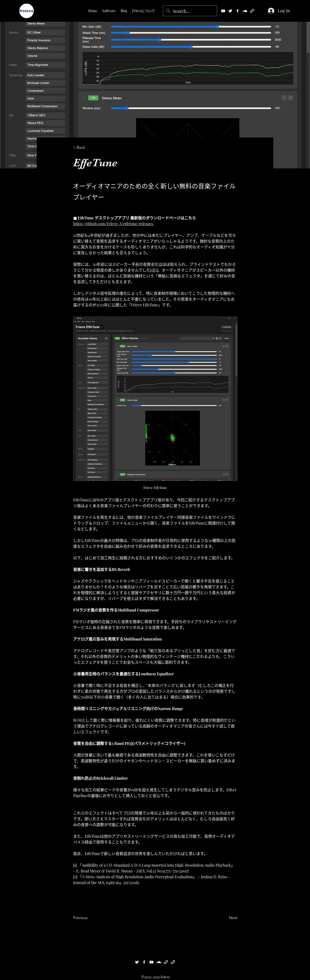
Task: Click the Frieve logo in the header
Action: (26, 11)
